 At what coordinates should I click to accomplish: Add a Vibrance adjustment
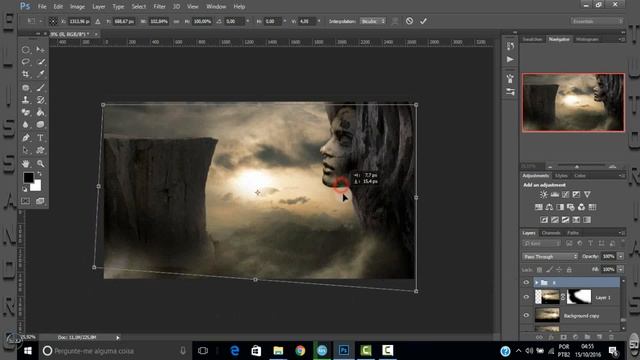587,195
